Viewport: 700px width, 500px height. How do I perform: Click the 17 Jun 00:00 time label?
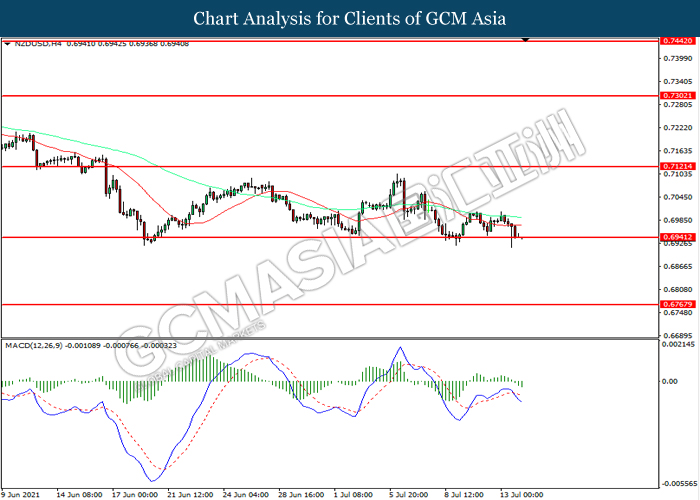135,495
